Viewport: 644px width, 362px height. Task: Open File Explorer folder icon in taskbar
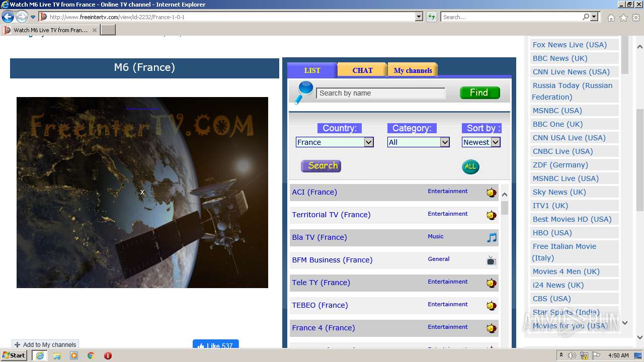coord(57,355)
